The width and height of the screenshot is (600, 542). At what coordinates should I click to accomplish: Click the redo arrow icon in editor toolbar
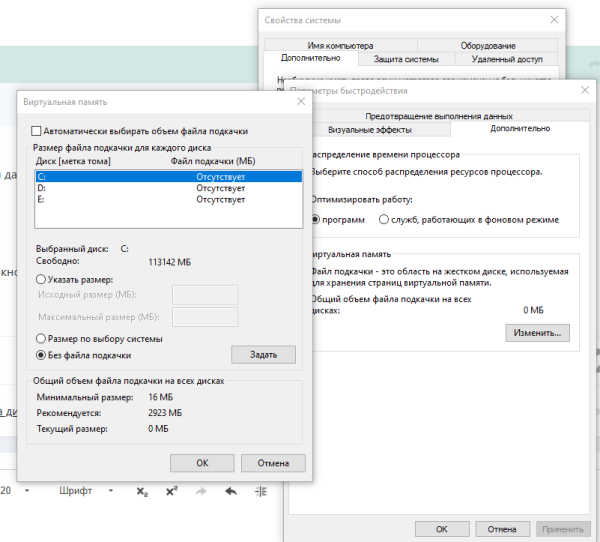[201, 491]
